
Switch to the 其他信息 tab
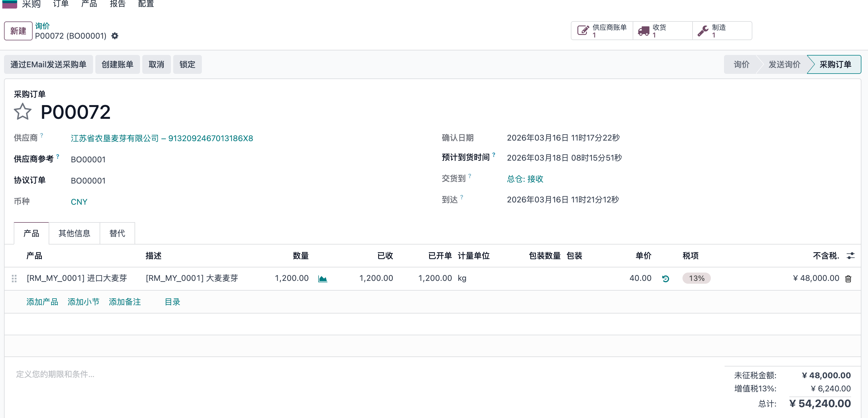point(74,233)
